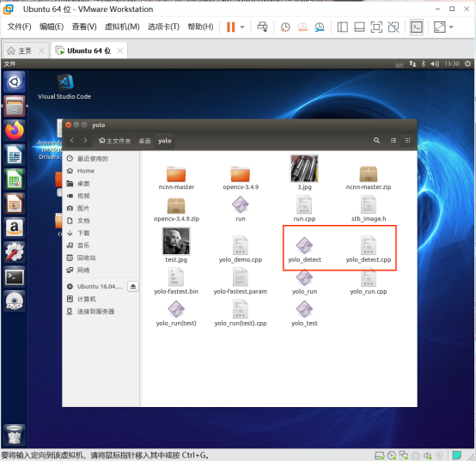Image resolution: width=476 pixels, height=462 pixels.
Task: Open 下载 in sidebar
Action: (101, 234)
